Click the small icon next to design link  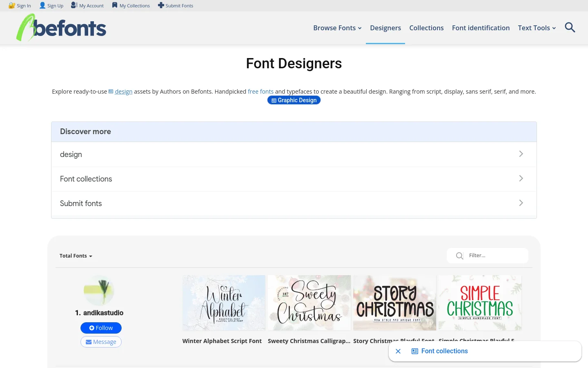[x=111, y=92]
